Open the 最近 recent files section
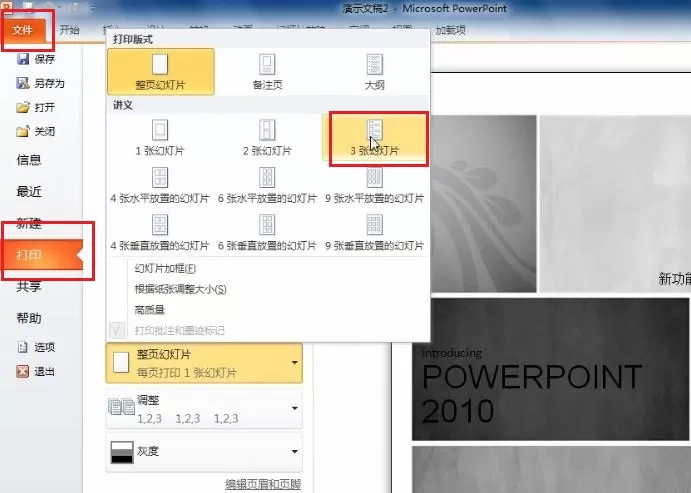The height and width of the screenshot is (493, 691). 29,192
